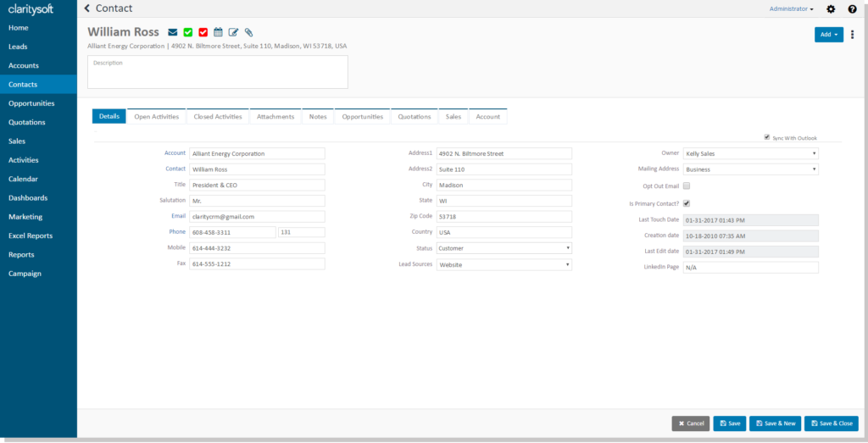868x443 pixels.
Task: Open the three-dot more options menu
Action: click(853, 34)
